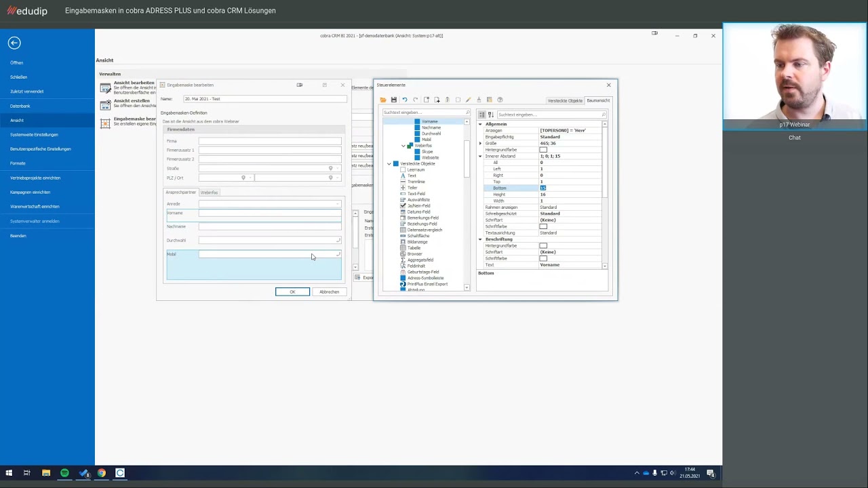This screenshot has width=868, height=488.
Task: Open File Explorer from the taskbar
Action: pos(46,473)
